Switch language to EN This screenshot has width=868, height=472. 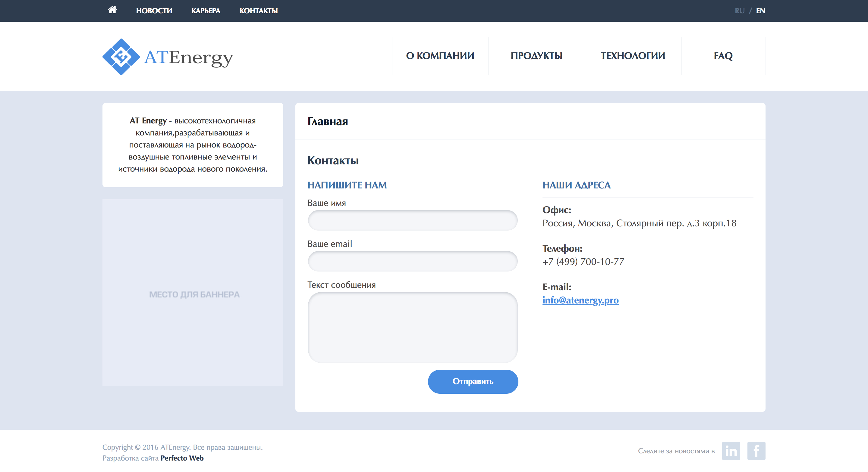point(760,11)
